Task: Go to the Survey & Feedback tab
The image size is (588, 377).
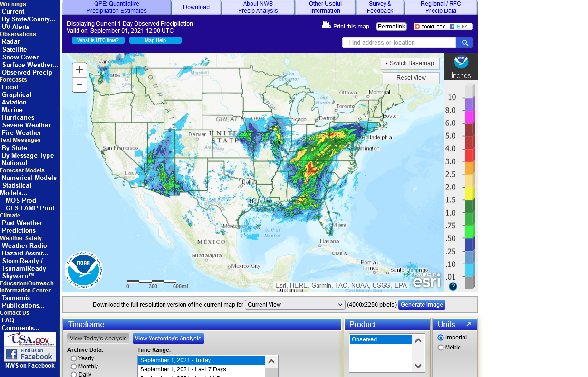Action: [380, 7]
